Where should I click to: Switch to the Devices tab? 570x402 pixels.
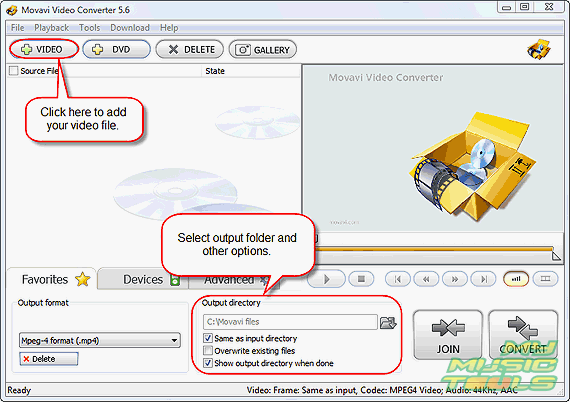tap(142, 280)
